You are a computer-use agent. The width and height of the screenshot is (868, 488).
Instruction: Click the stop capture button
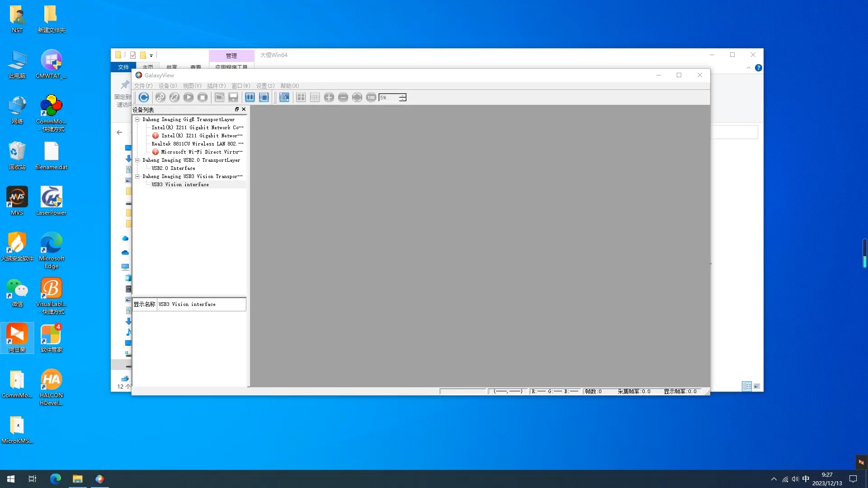pyautogui.click(x=203, y=97)
